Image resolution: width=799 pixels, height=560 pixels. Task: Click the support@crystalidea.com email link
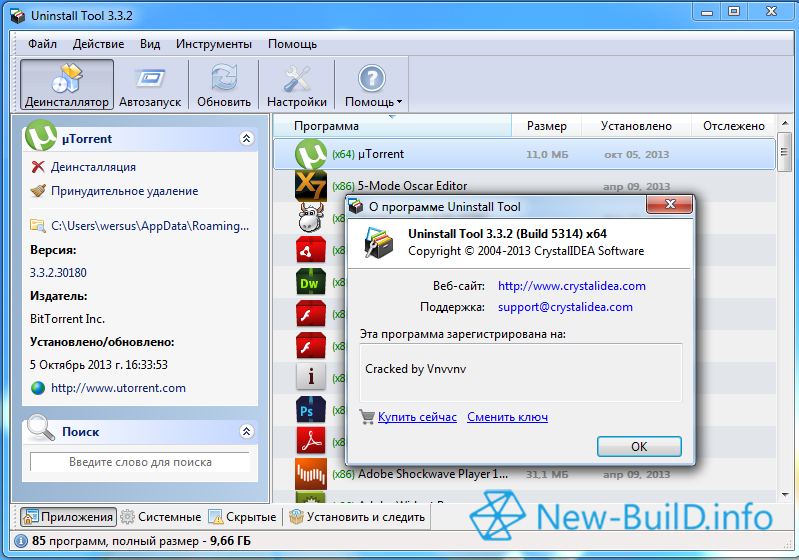pos(565,307)
